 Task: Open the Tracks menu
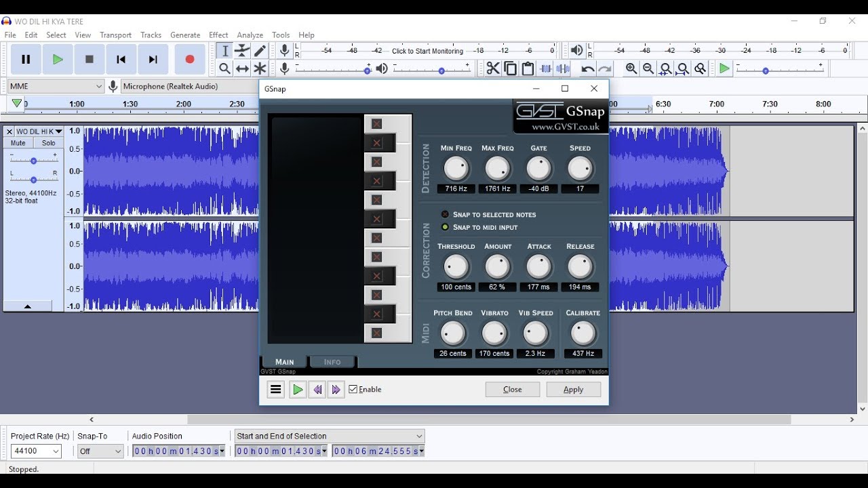151,35
